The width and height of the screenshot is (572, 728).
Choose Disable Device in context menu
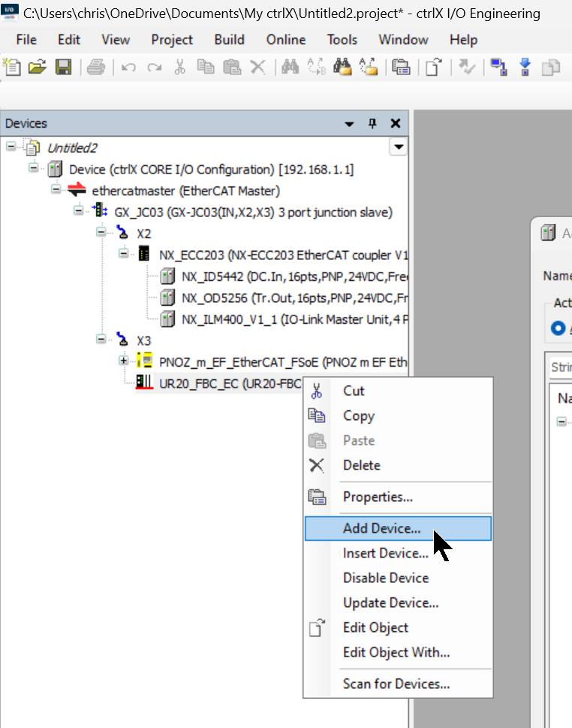(x=398, y=578)
